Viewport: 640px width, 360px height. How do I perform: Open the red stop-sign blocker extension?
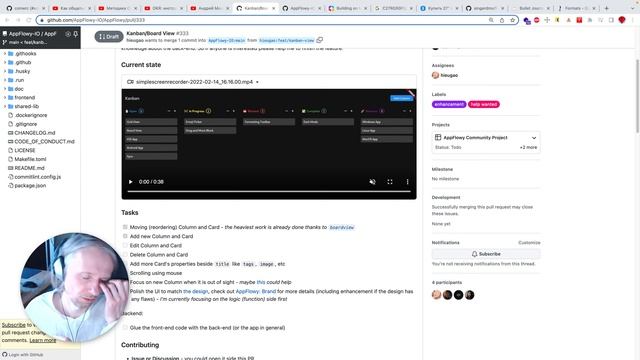click(537, 20)
